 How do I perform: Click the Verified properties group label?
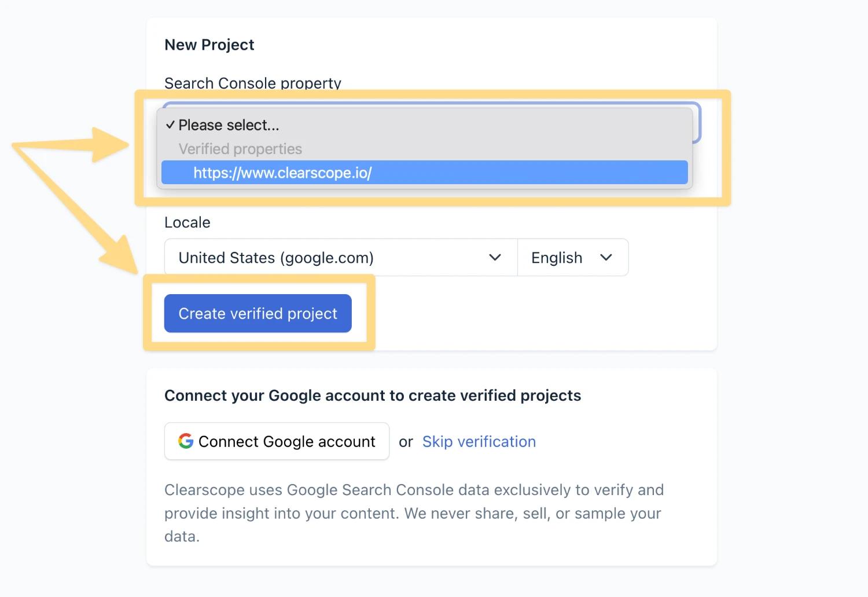click(240, 149)
